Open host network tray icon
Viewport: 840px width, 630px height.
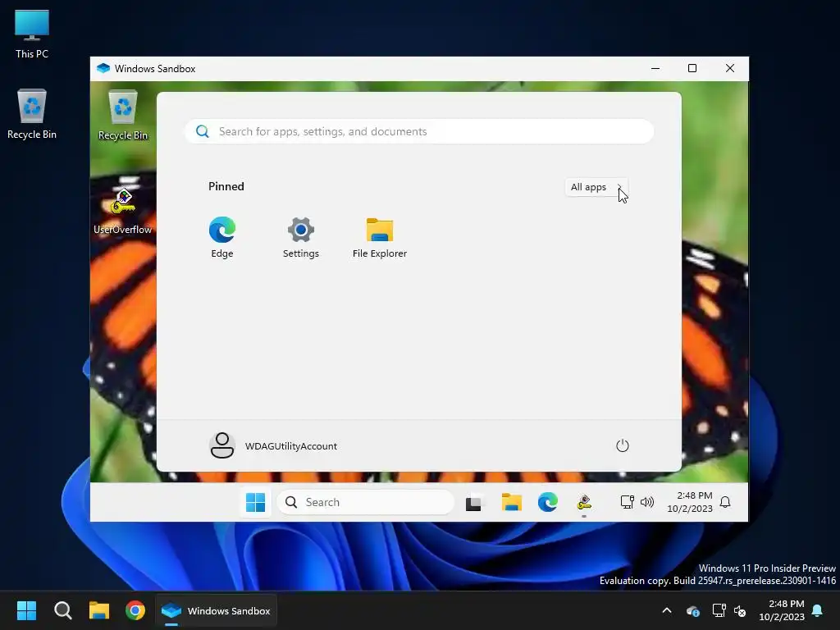(x=719, y=610)
